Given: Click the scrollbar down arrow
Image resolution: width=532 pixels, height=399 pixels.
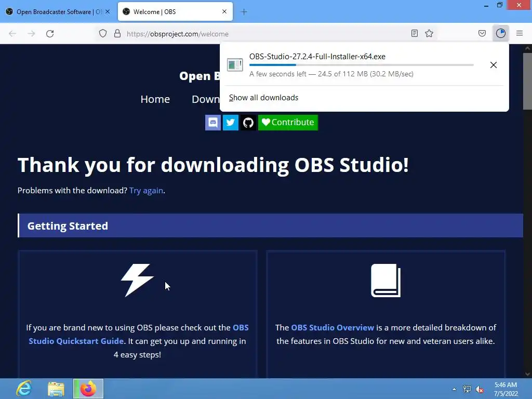Looking at the screenshot, I should (x=527, y=374).
